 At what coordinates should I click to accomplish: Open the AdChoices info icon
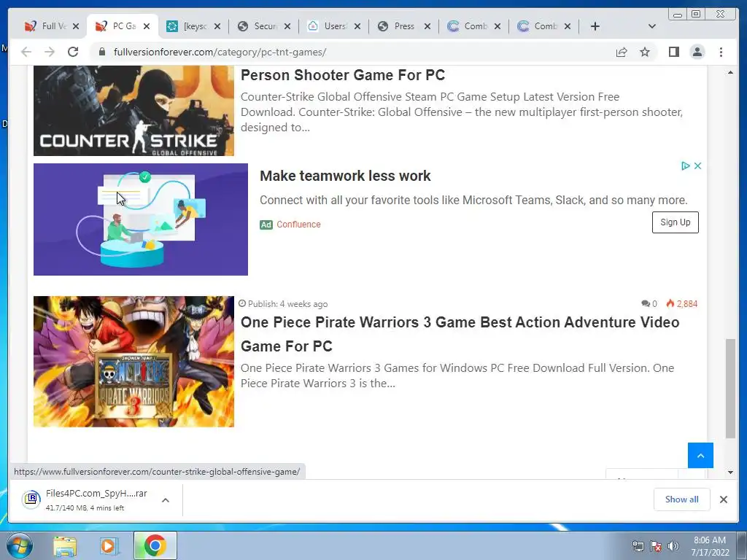click(x=685, y=166)
